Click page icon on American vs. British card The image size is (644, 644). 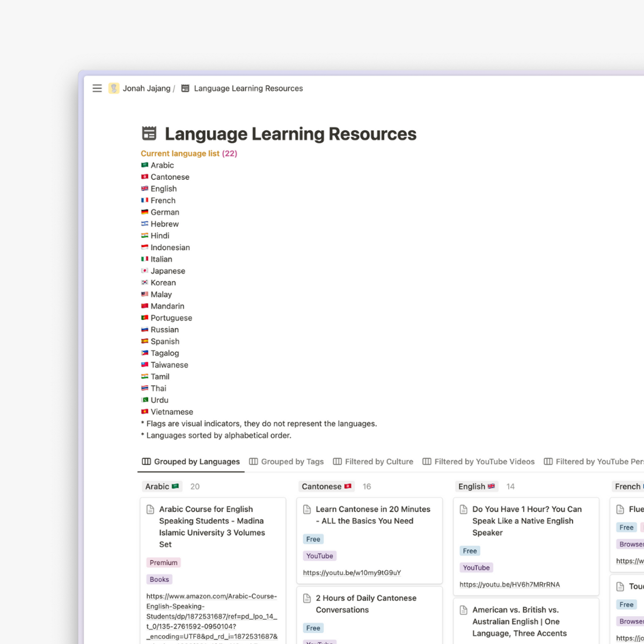click(464, 610)
